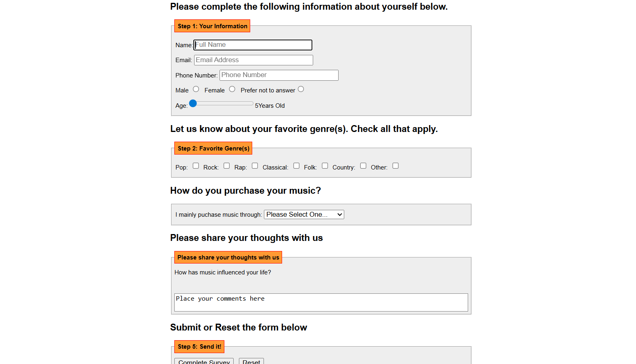Check the Other genre checkbox
Viewport: 636px width, 364px height.
(x=395, y=166)
